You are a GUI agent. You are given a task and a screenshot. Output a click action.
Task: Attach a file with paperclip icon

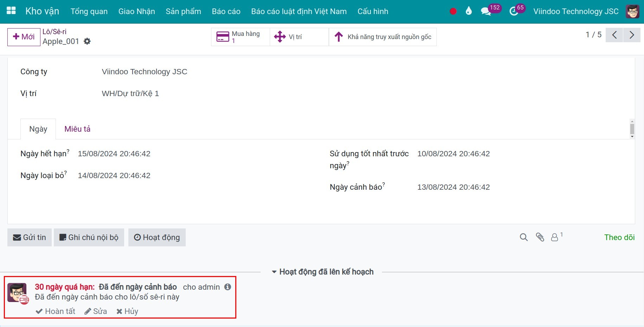(540, 237)
